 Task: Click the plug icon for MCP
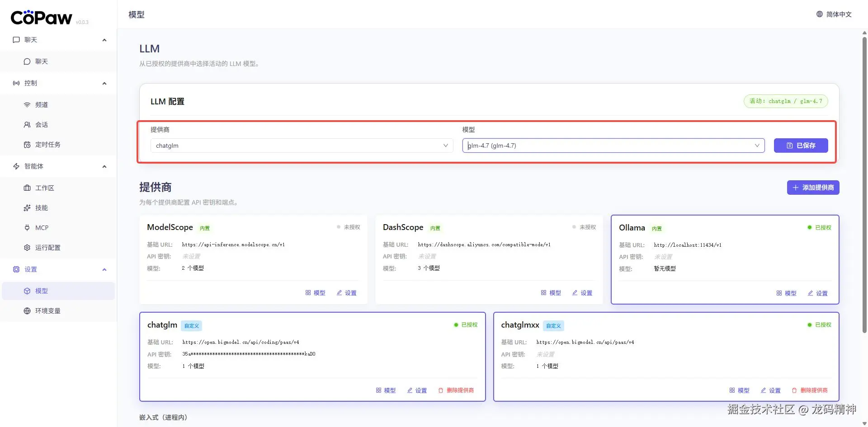point(27,228)
